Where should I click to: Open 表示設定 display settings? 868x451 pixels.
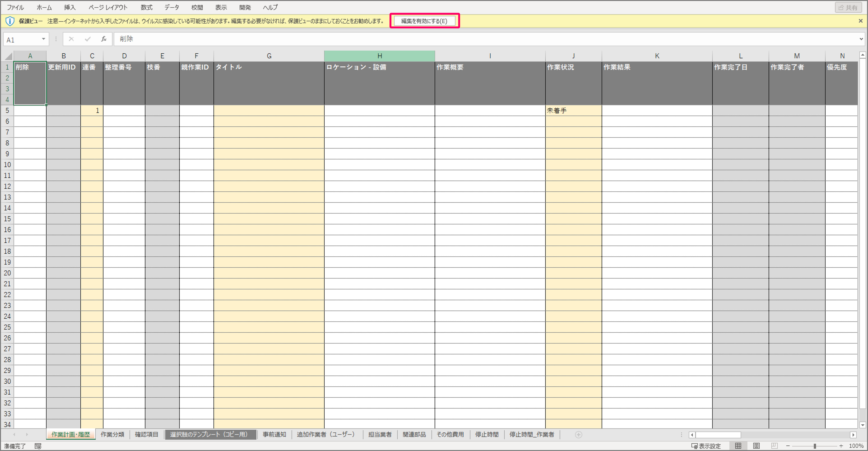click(x=706, y=446)
